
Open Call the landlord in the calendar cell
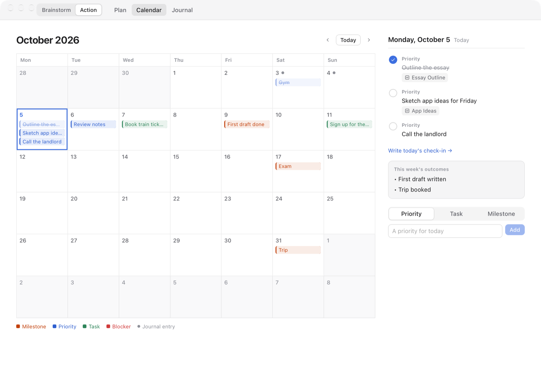[x=42, y=142]
